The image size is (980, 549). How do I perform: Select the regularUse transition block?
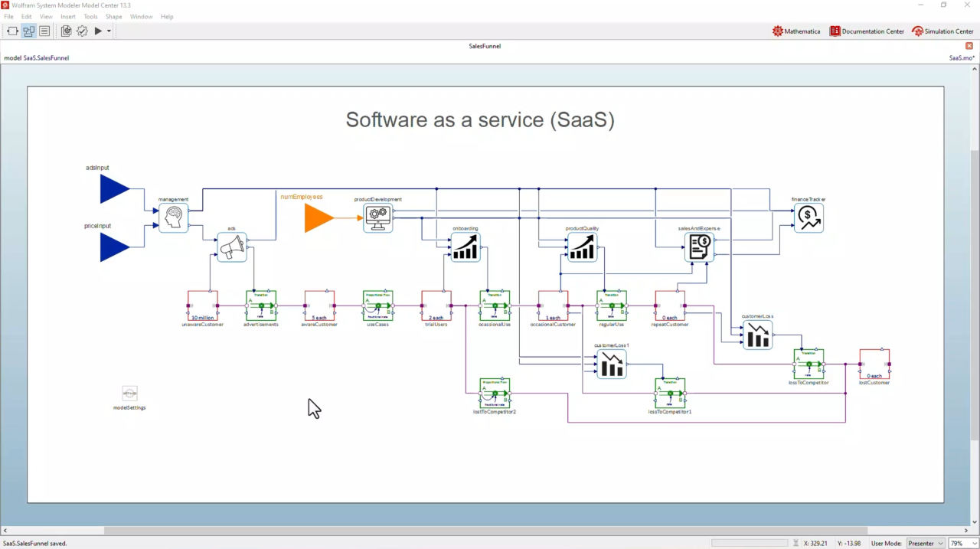612,306
